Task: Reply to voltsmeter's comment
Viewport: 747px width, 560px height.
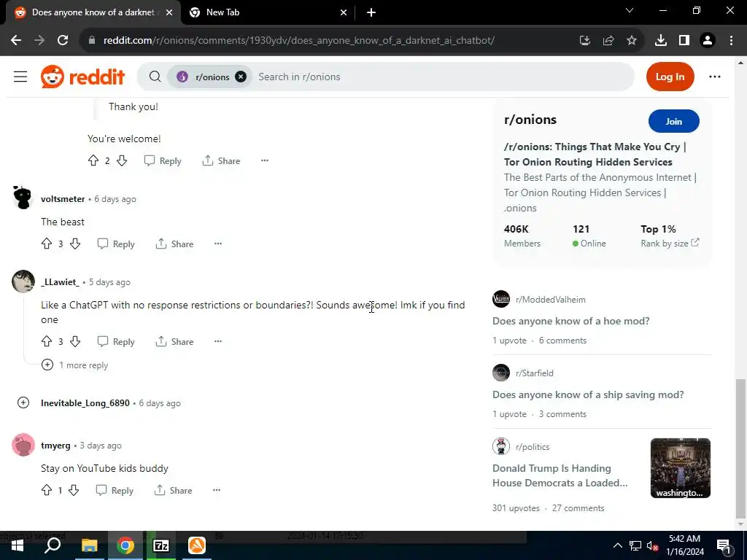Action: coord(116,244)
